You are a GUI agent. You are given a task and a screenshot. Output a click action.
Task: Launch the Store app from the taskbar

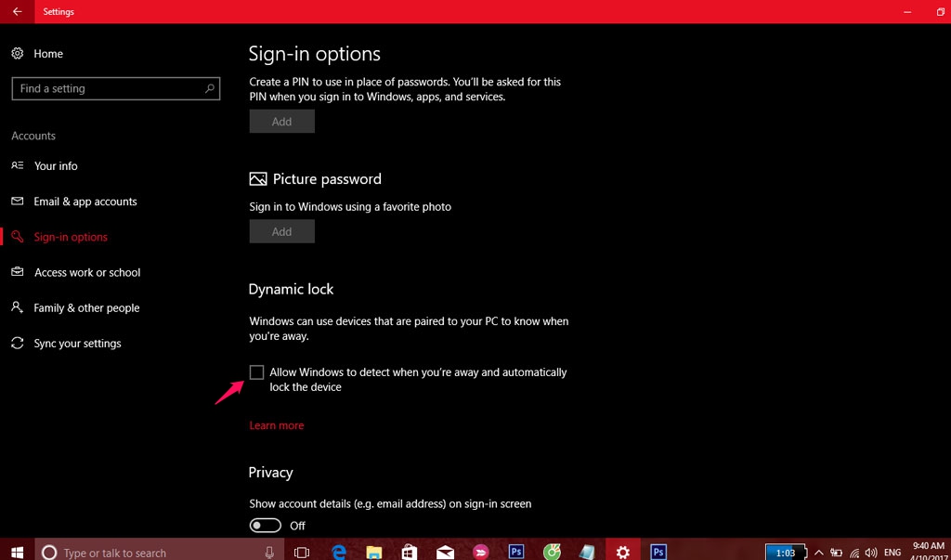(x=409, y=552)
